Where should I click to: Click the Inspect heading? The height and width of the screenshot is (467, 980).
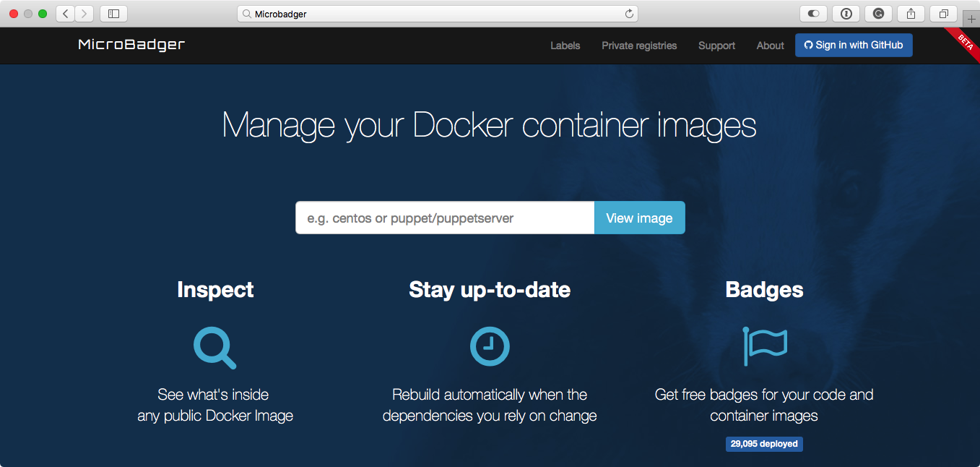point(215,290)
